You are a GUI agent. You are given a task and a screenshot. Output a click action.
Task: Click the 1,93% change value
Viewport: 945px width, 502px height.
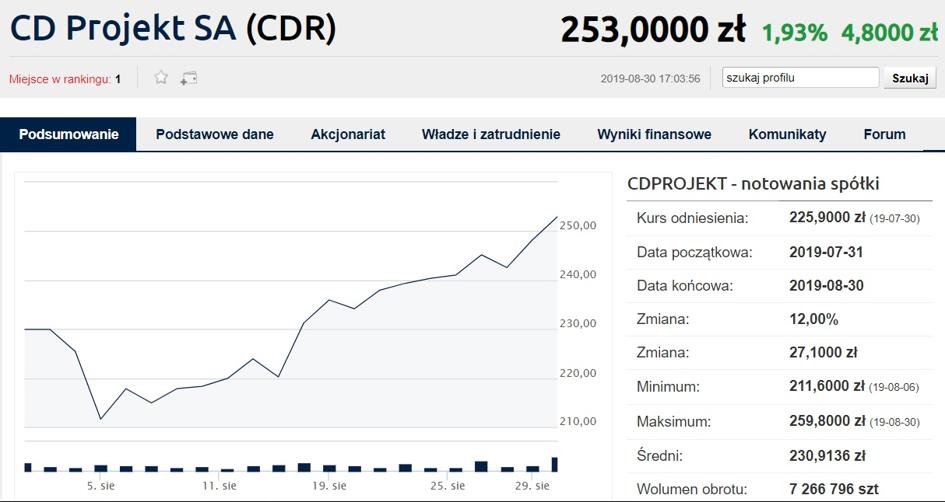(x=795, y=33)
